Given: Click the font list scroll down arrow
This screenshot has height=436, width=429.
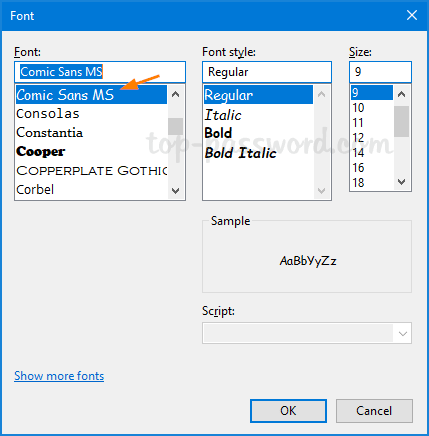Looking at the screenshot, I should pyautogui.click(x=175, y=191).
